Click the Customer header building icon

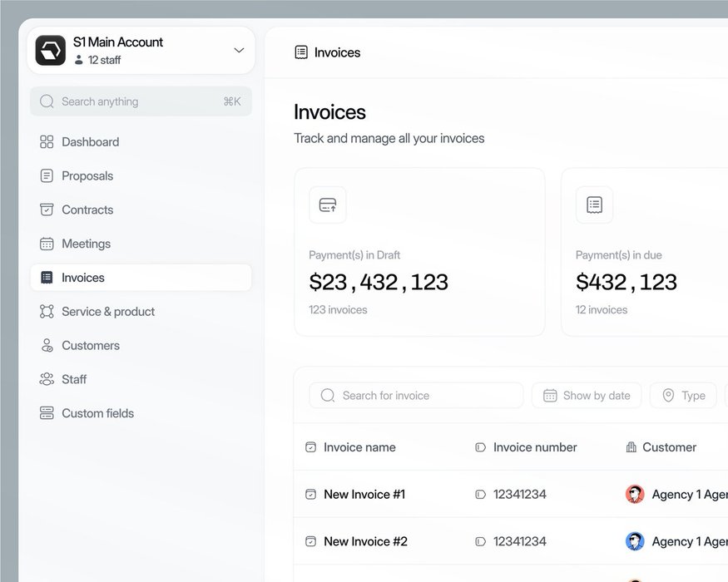[631, 447]
